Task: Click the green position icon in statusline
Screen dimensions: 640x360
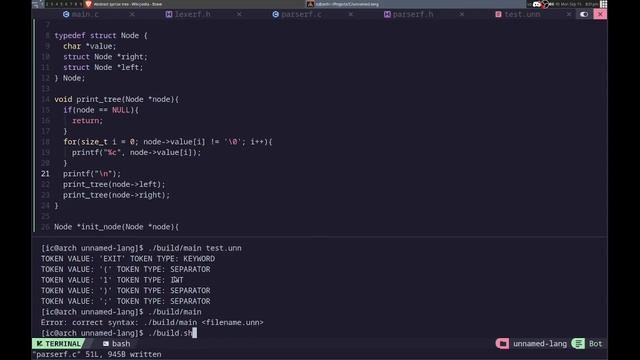Action: pos(578,344)
